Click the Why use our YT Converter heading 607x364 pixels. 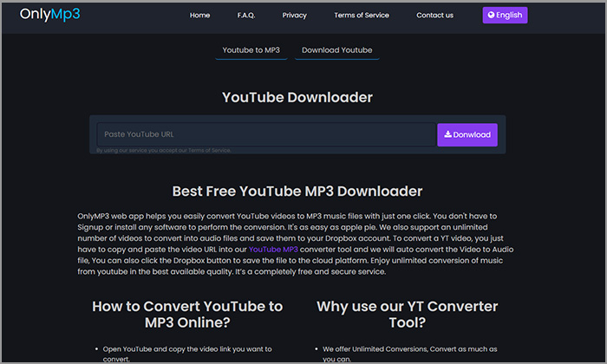pos(408,314)
